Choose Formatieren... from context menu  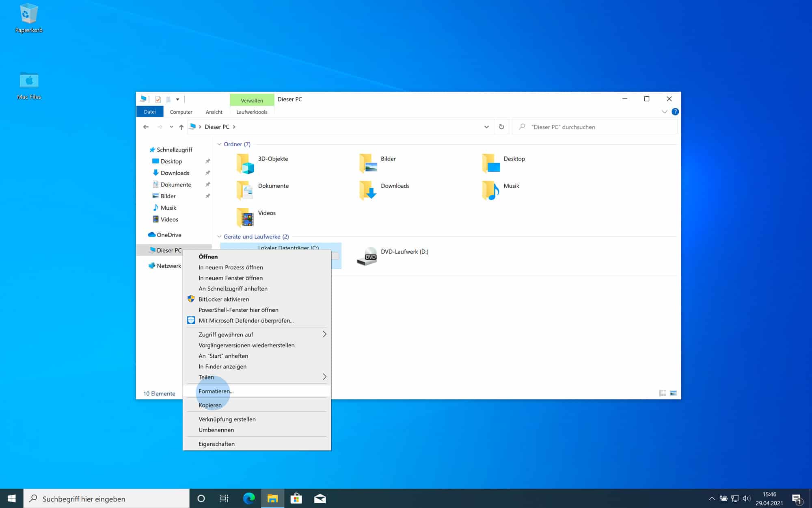(257, 391)
